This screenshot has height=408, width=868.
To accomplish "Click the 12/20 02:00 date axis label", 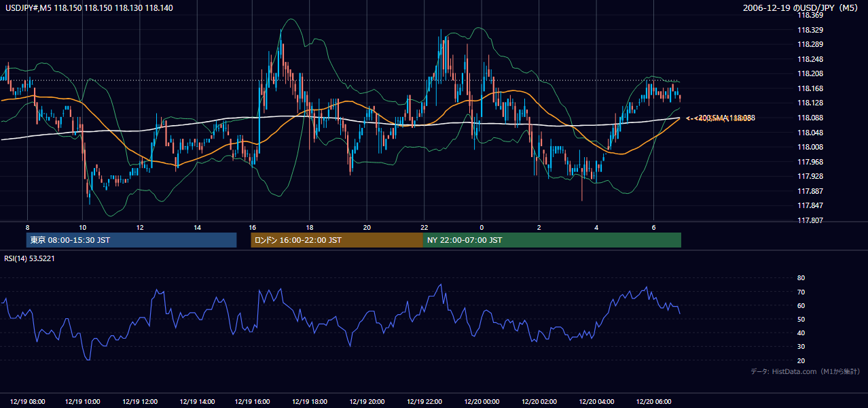I will pos(539,402).
